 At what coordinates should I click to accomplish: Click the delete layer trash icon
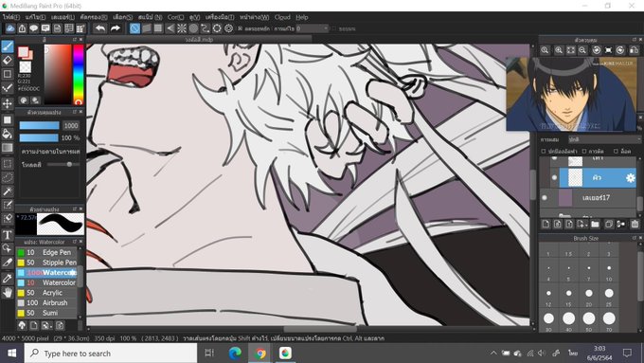pyautogui.click(x=635, y=224)
